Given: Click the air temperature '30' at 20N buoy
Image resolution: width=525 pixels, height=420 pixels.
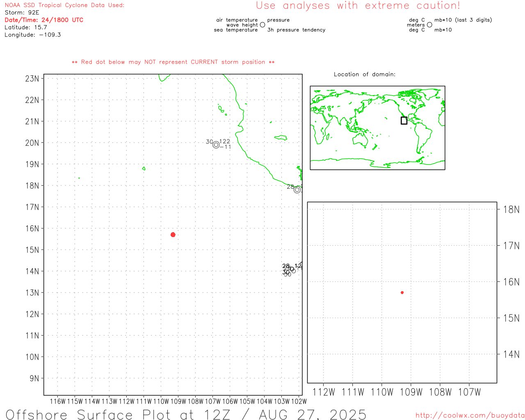Looking at the screenshot, I should tap(210, 142).
